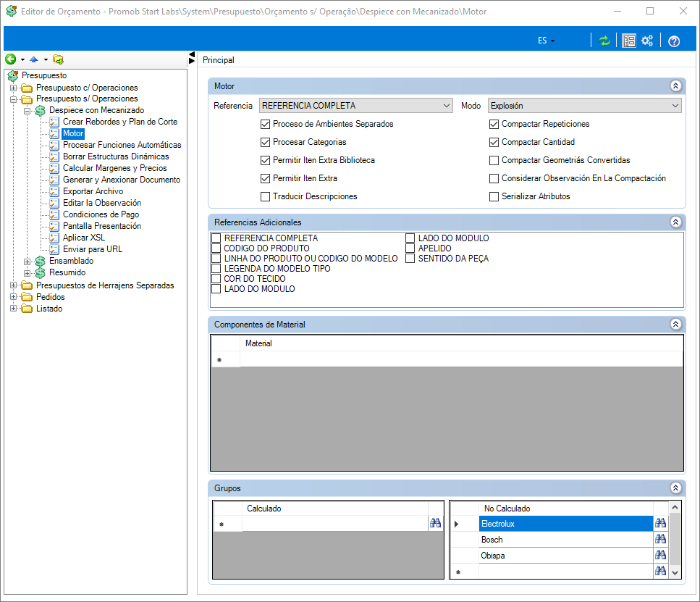Viewport: 700px width, 602px height.
Task: Click the binoculars icon beside Bosch
Action: [x=660, y=539]
